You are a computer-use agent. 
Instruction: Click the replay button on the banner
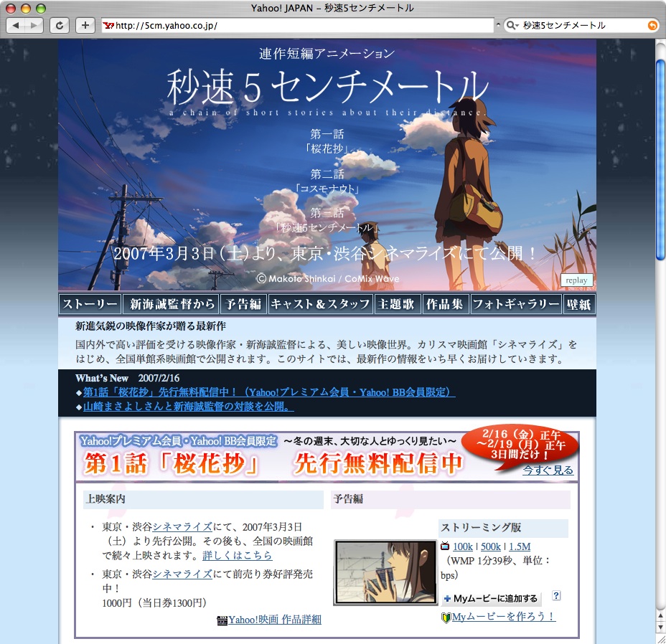click(576, 280)
